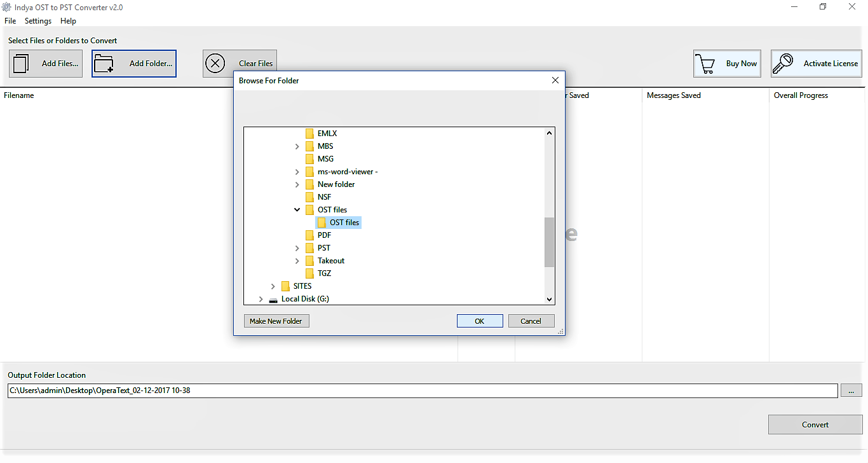This screenshot has width=868, height=463.
Task: Select the TGZ folder name
Action: [x=324, y=273]
